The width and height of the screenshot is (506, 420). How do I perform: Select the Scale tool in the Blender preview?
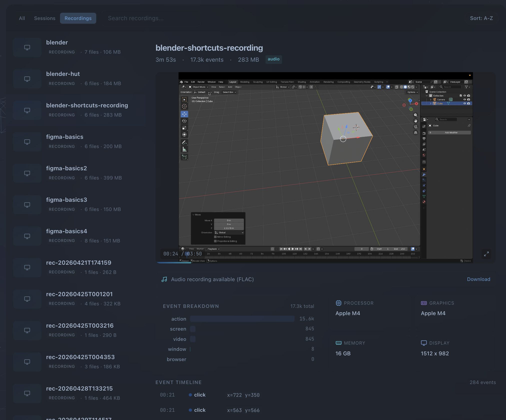tap(184, 128)
